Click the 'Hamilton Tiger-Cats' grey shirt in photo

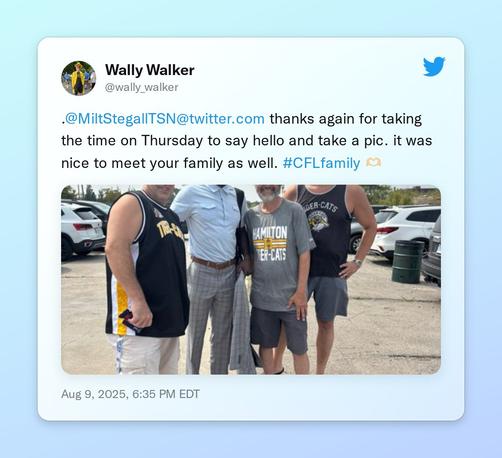click(x=277, y=255)
